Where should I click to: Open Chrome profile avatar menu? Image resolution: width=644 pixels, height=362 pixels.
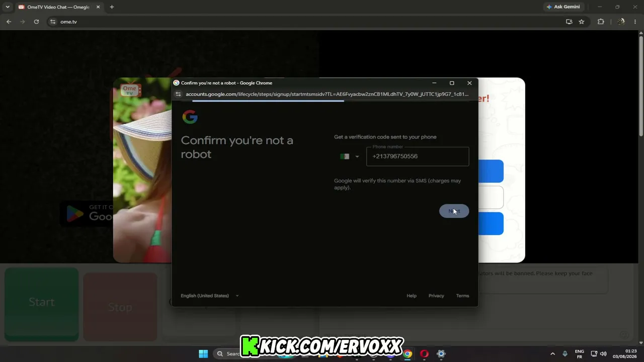pyautogui.click(x=621, y=22)
